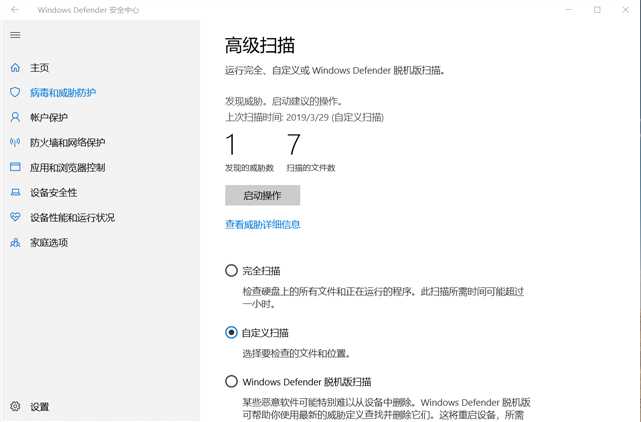Close the Windows Defender window
The image size is (641, 422).
pos(625,9)
